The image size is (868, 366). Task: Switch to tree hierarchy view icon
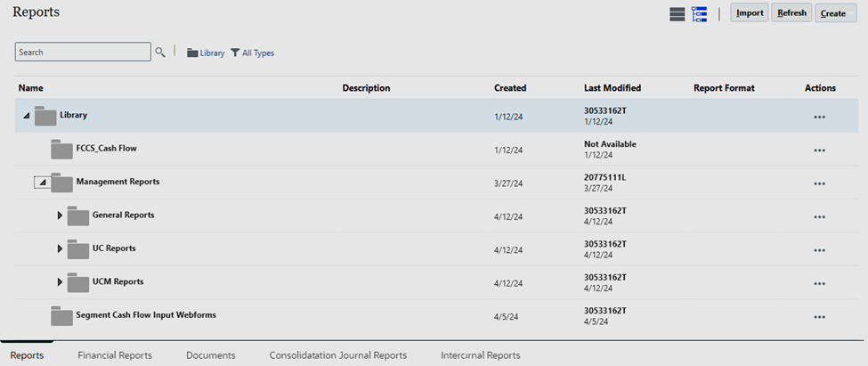(699, 14)
